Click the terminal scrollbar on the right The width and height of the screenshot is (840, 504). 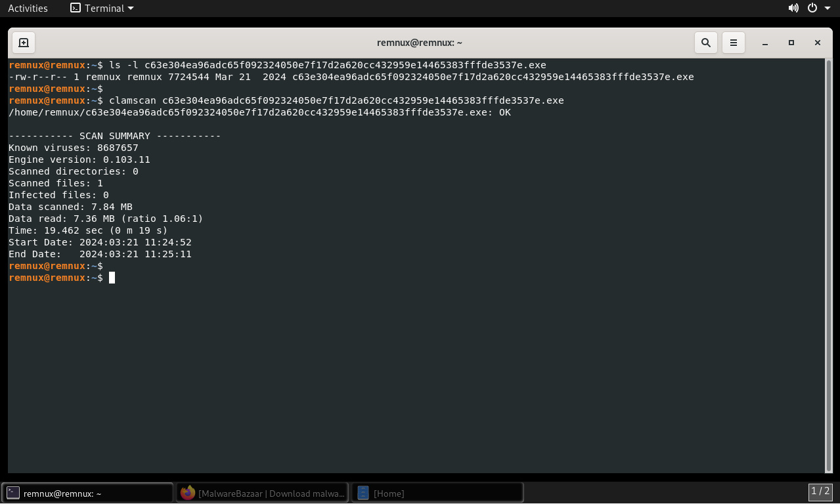[827, 262]
